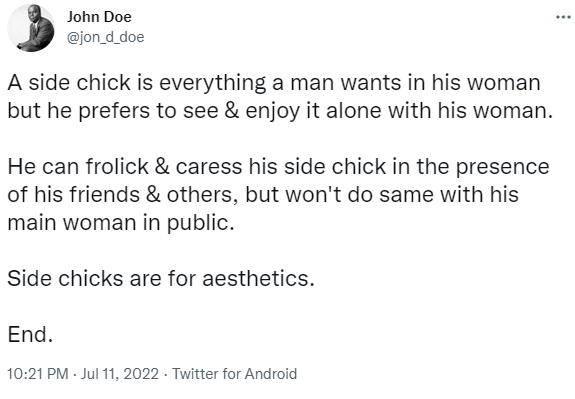Click the year "2022" in the footer
The width and height of the screenshot is (575, 399).
[x=141, y=374]
